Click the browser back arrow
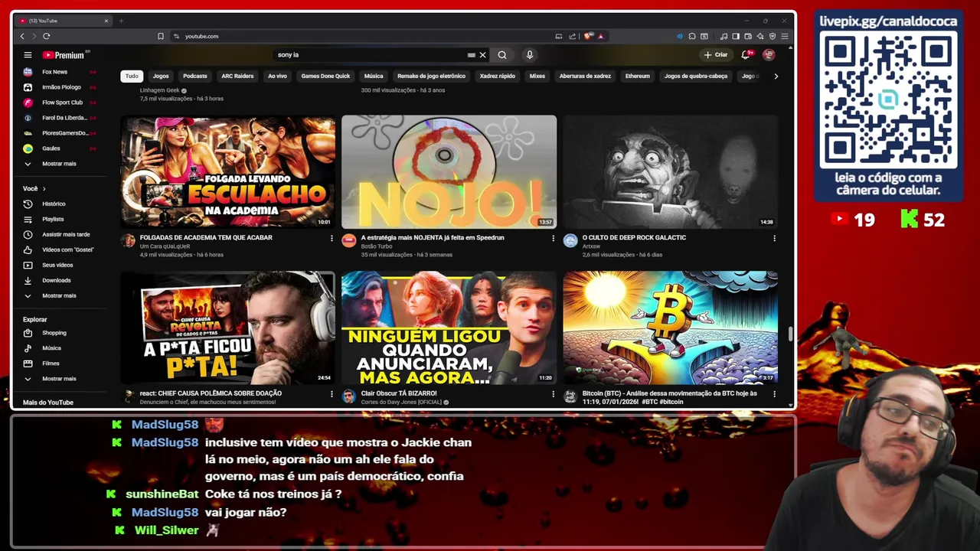 coord(22,36)
